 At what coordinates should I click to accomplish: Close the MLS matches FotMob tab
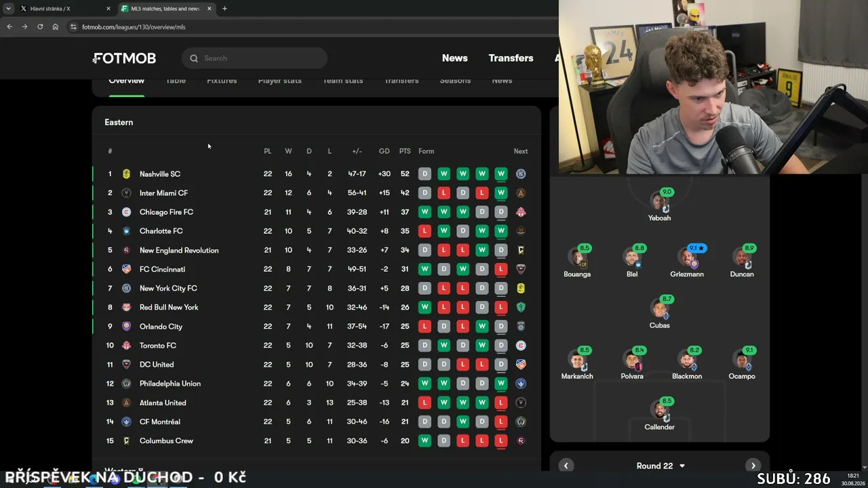tap(209, 9)
